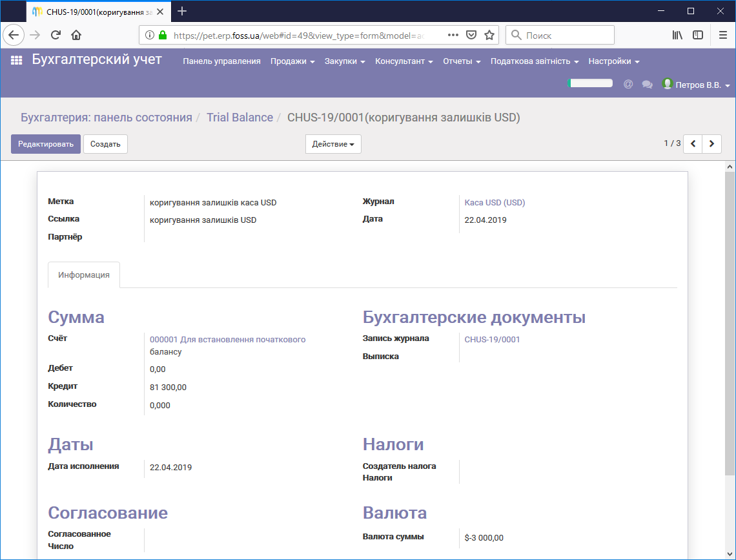
Task: Expand the Податкова звітність menu
Action: (534, 61)
